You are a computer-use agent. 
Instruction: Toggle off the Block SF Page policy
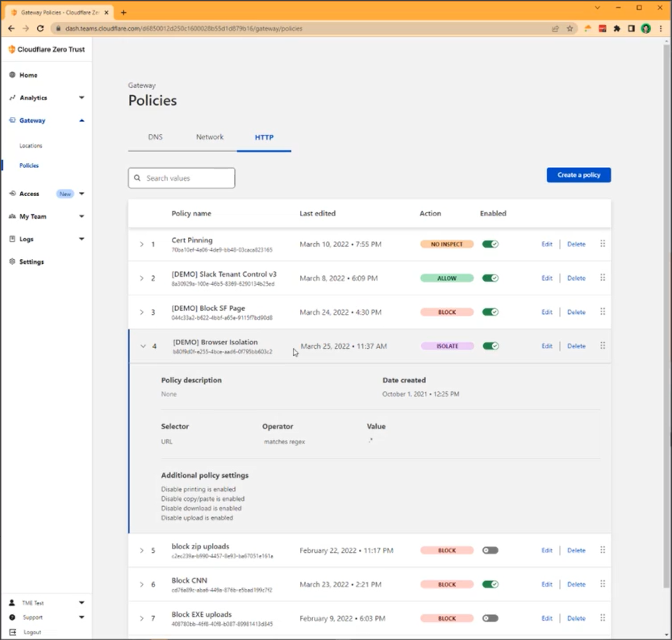pyautogui.click(x=490, y=312)
